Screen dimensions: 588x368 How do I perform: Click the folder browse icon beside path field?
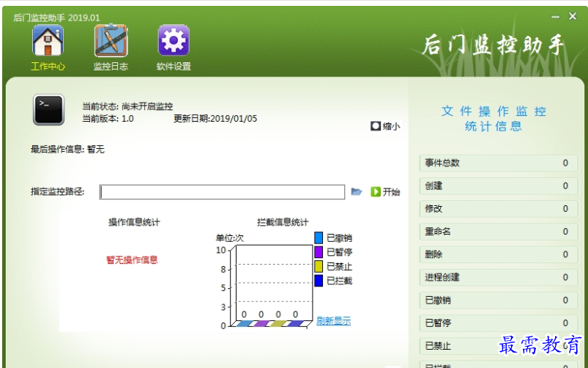coord(357,192)
